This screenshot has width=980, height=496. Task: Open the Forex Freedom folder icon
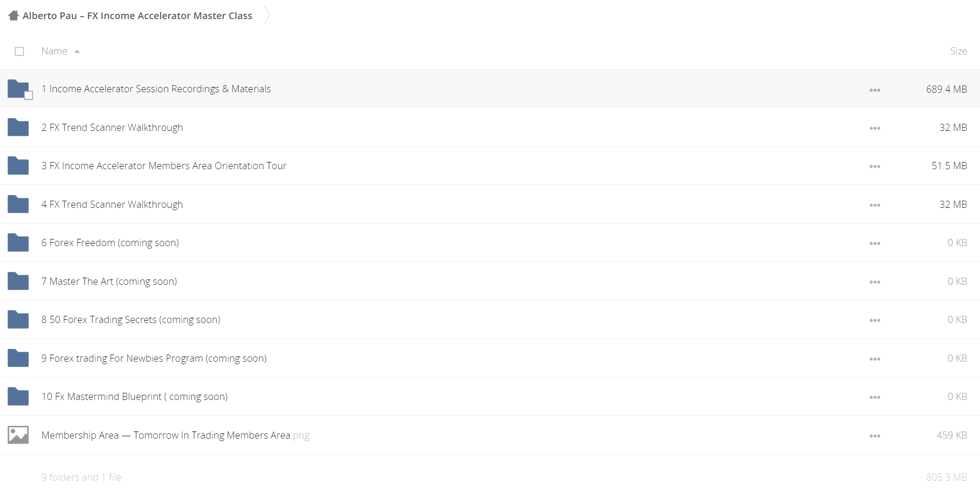[x=18, y=242]
